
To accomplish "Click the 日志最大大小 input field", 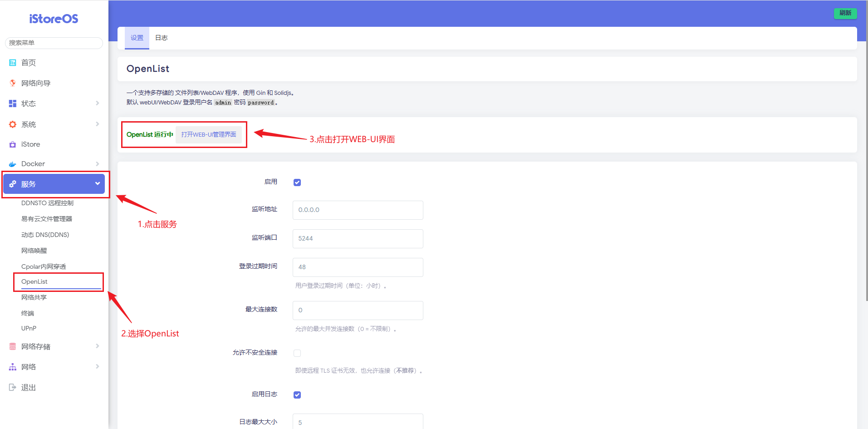I will [358, 421].
